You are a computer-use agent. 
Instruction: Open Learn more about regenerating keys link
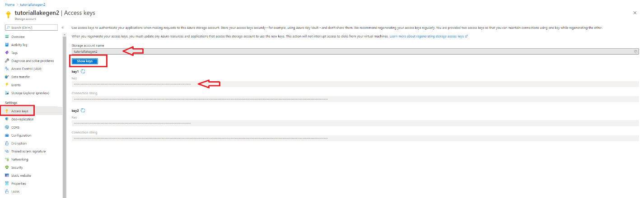(x=429, y=36)
